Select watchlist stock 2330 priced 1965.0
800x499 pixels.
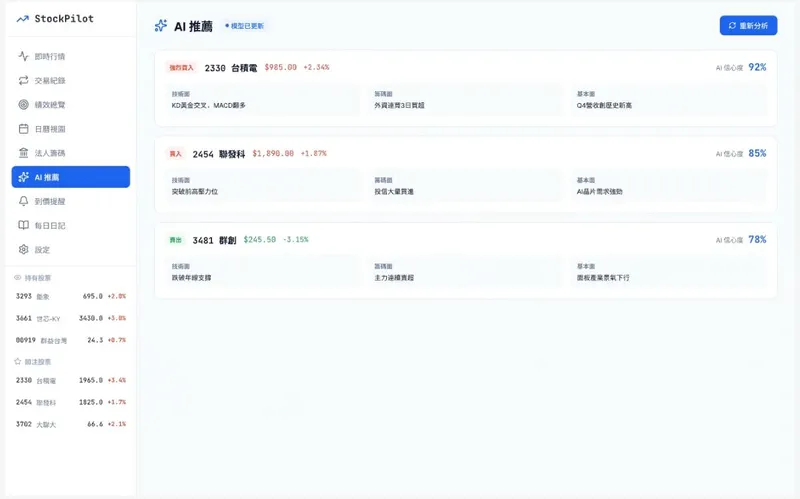coord(71,381)
